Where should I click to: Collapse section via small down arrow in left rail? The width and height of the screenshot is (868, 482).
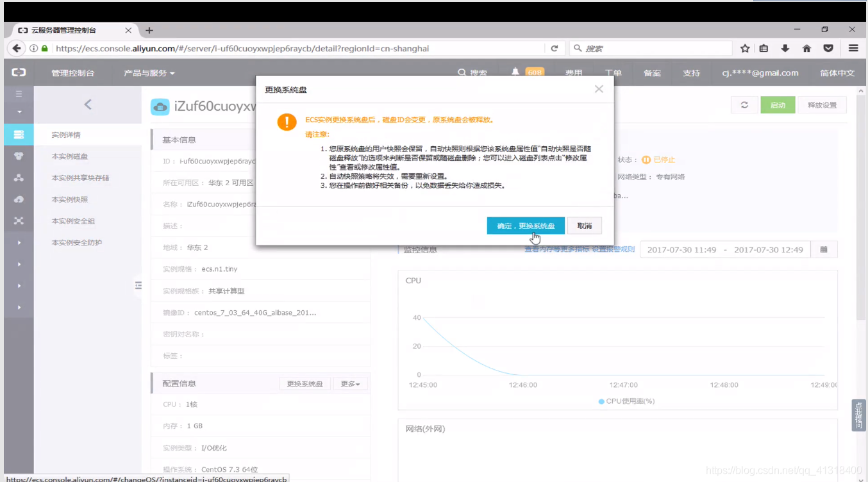coord(19,112)
